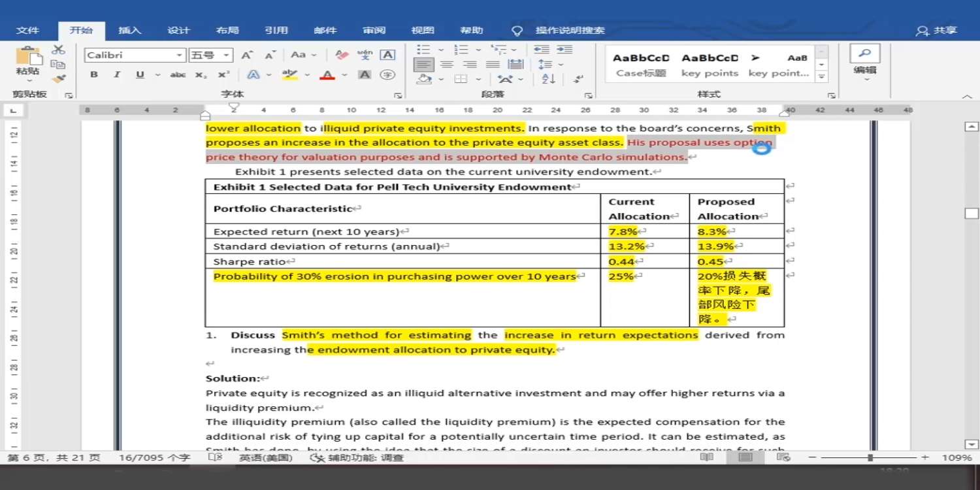This screenshot has height=490, width=980.
Task: Expand the styles gallery more arrow
Action: (x=822, y=76)
